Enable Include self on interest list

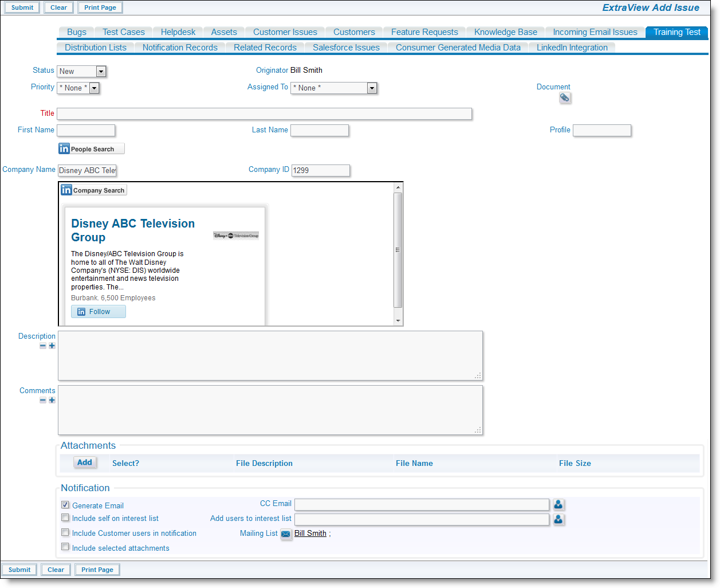click(65, 518)
